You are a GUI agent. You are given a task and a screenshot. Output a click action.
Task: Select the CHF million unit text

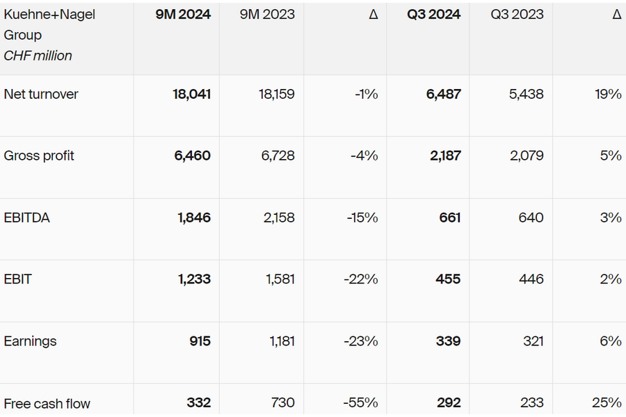click(38, 56)
